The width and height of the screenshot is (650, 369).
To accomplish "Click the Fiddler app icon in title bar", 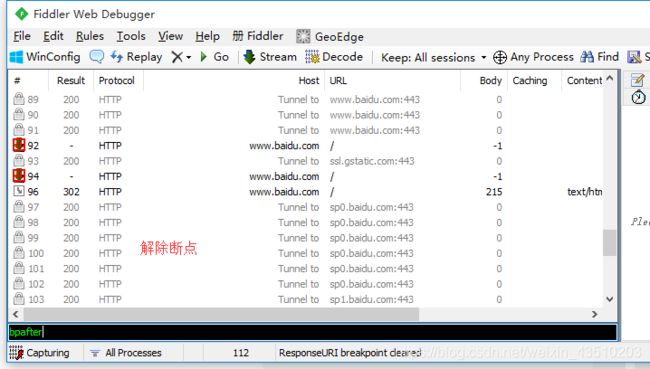I will pos(21,14).
